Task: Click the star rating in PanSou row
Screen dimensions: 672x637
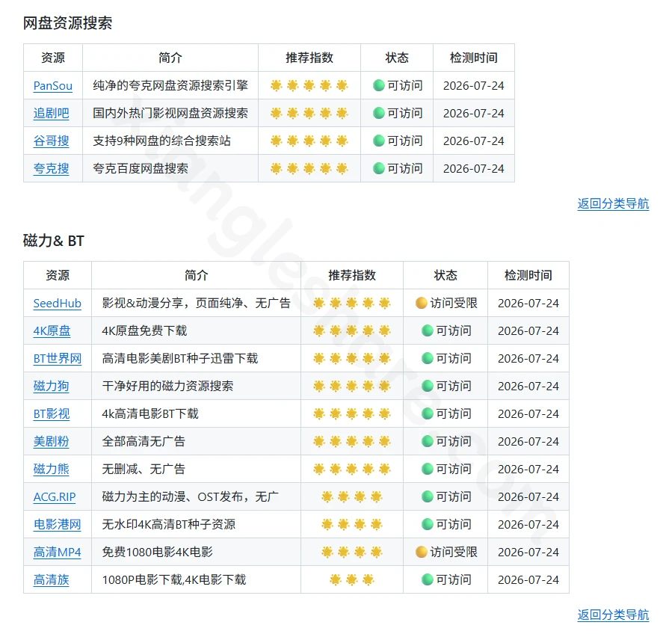Action: [x=309, y=86]
